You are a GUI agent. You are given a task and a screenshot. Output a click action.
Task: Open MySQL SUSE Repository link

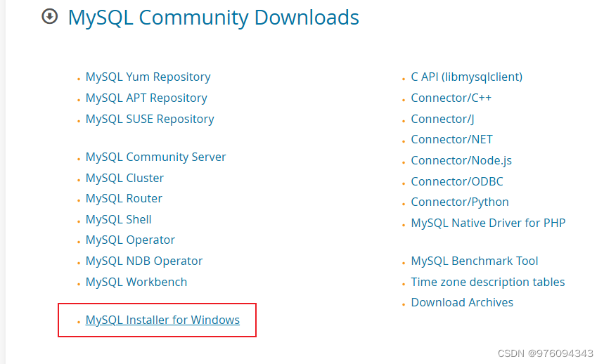(x=150, y=119)
